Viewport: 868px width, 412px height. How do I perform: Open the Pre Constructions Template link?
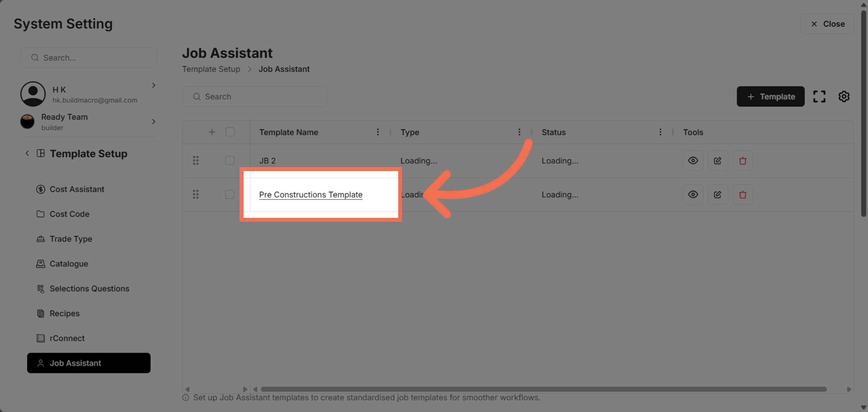click(311, 195)
